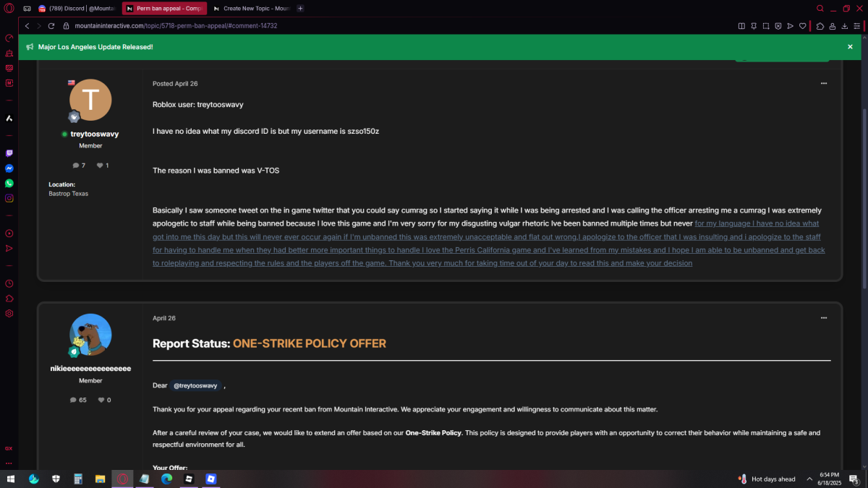The width and height of the screenshot is (868, 488).
Task: Open sidebar Settings gear icon
Action: [x=9, y=314]
